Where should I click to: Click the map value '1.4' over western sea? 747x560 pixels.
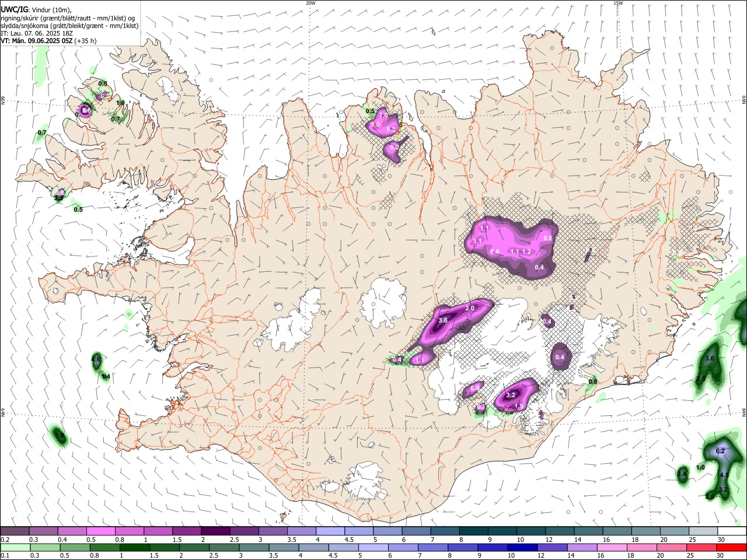(106, 377)
